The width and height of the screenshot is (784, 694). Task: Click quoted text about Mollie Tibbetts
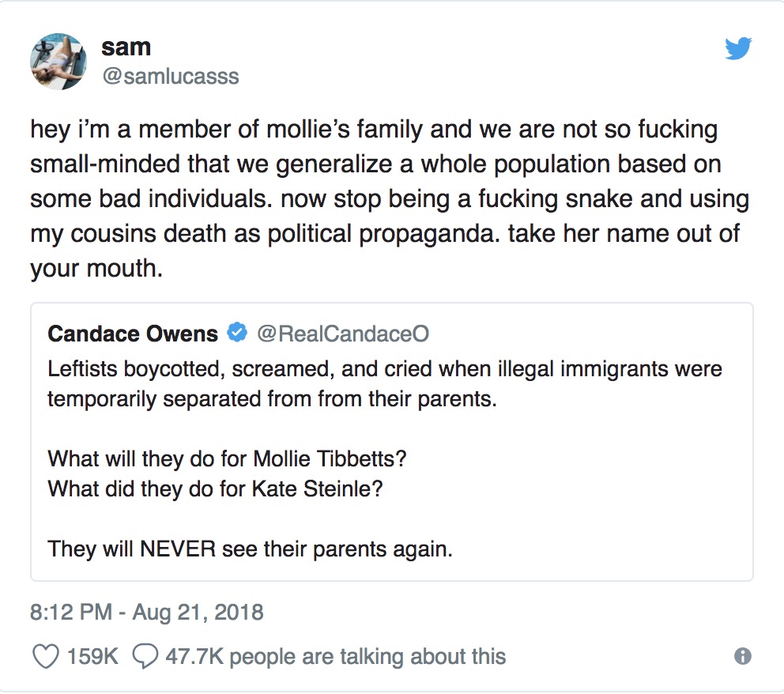pos(227,458)
